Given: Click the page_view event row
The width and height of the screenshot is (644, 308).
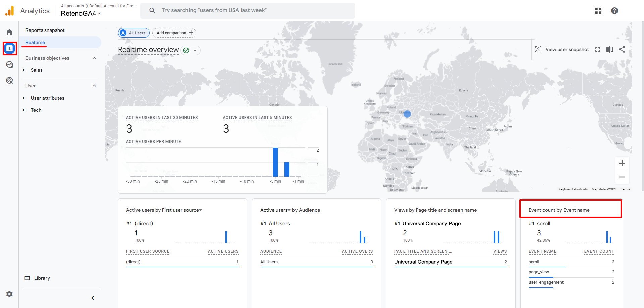Looking at the screenshot, I should [572, 272].
